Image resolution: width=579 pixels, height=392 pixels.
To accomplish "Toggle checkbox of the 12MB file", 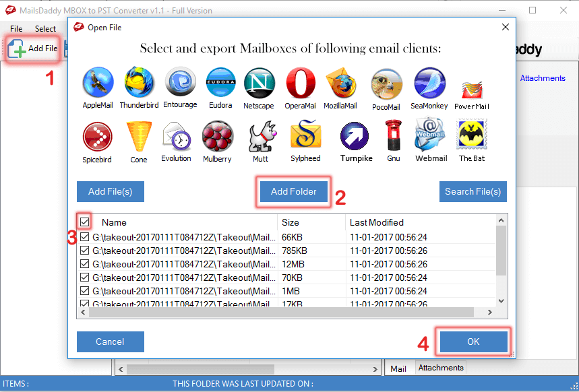I will coord(84,264).
